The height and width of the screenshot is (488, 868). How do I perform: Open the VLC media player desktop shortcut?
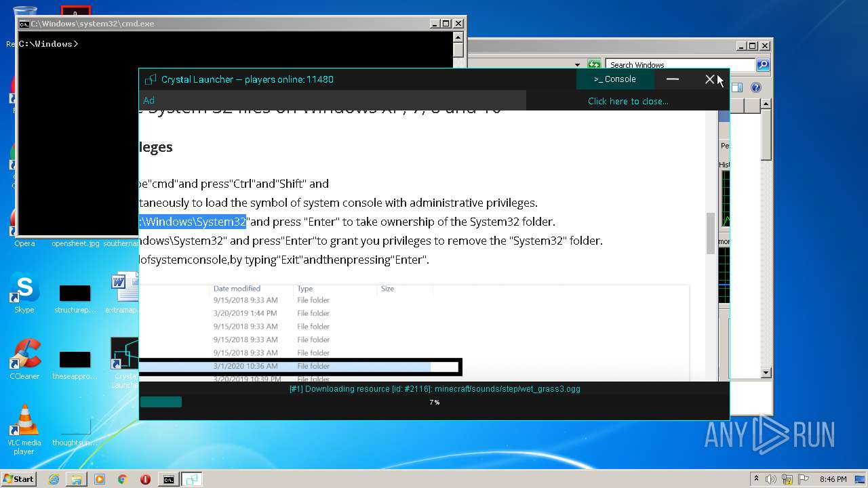point(24,429)
